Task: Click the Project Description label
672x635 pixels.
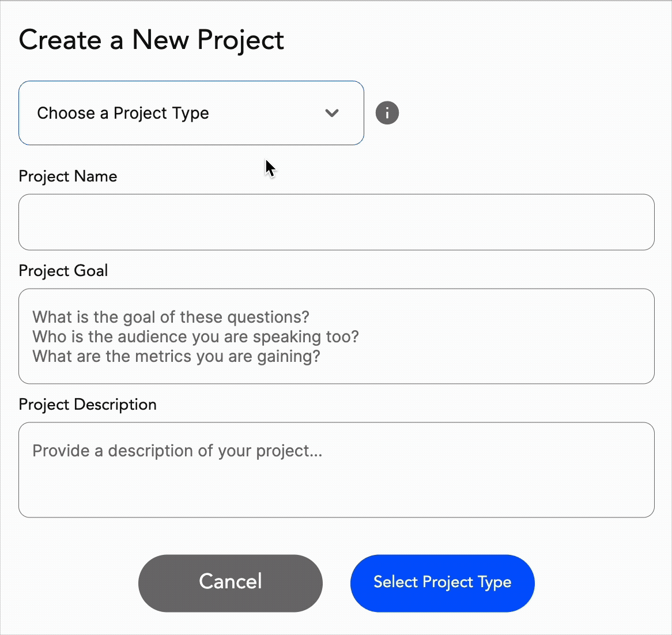Action: click(x=88, y=405)
